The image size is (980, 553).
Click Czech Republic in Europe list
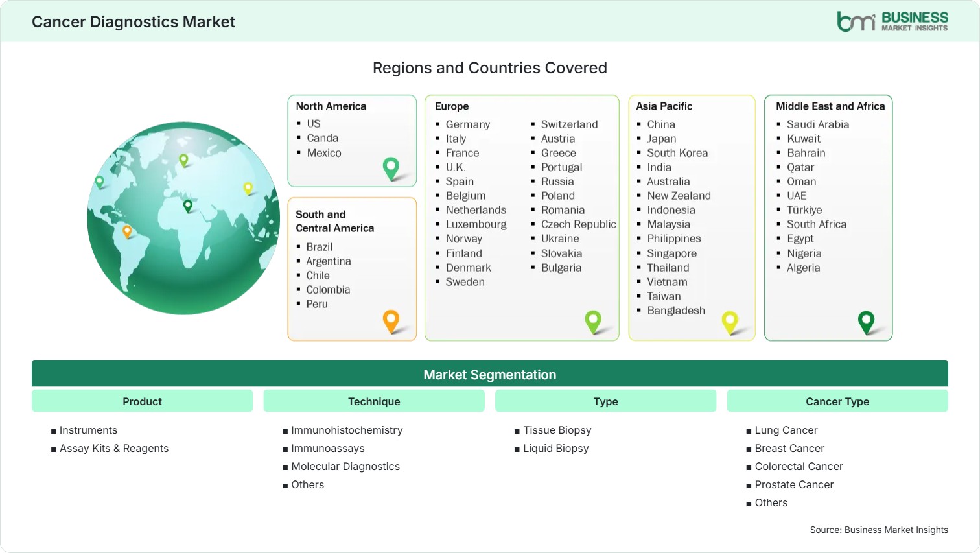point(579,224)
